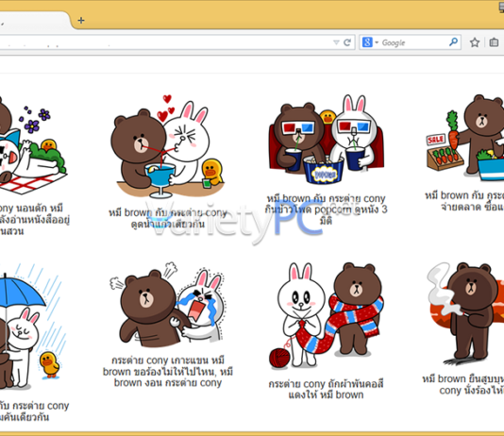
Task: Open the bookmarks list icon
Action: (494, 42)
